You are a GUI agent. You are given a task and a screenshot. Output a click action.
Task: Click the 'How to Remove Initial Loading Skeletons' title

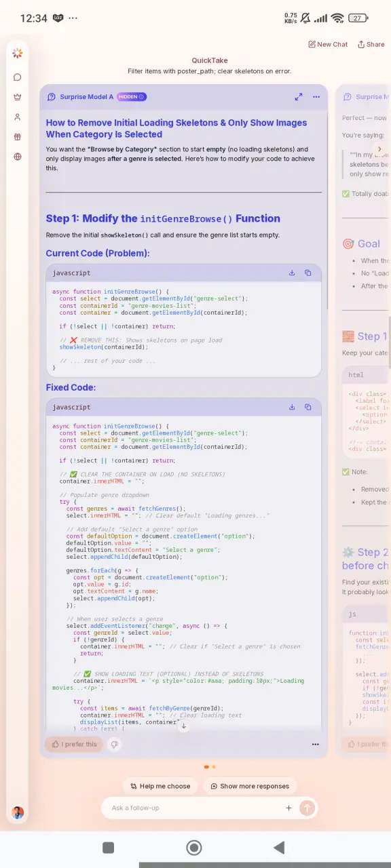pyautogui.click(x=176, y=128)
